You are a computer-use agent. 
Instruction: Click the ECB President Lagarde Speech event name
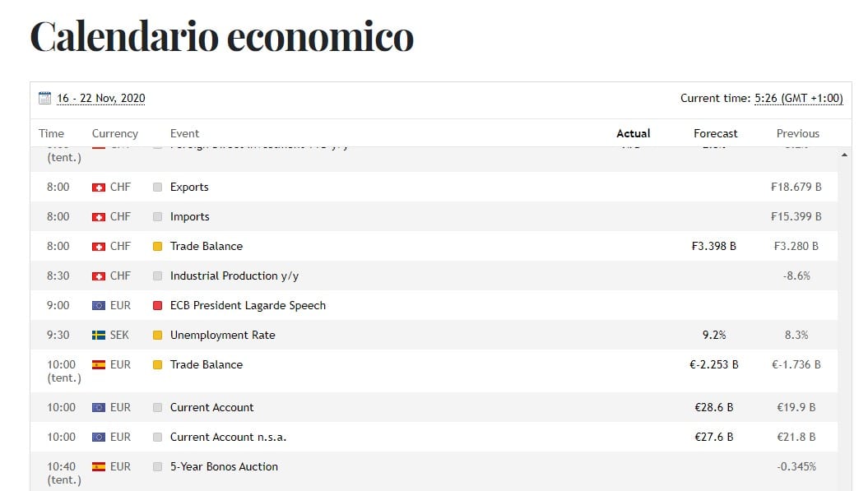(248, 305)
